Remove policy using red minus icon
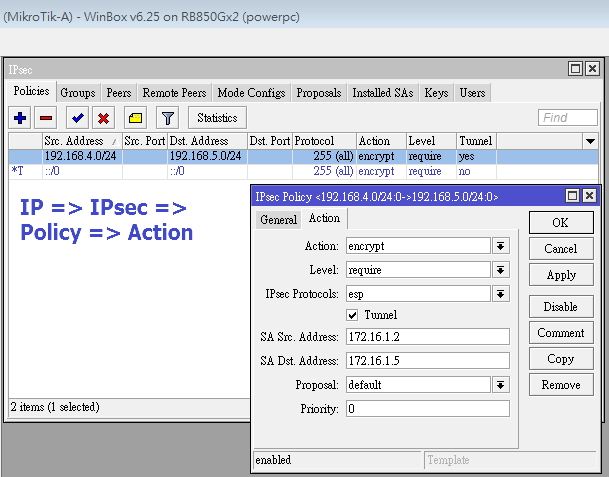Viewport: 609px width, 477px height. [x=46, y=118]
